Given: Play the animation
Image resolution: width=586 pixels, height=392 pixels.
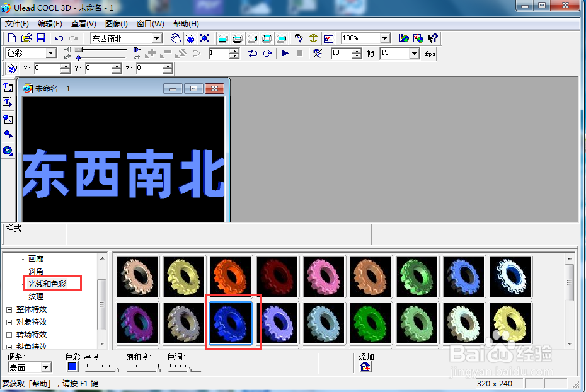Looking at the screenshot, I should (x=285, y=53).
